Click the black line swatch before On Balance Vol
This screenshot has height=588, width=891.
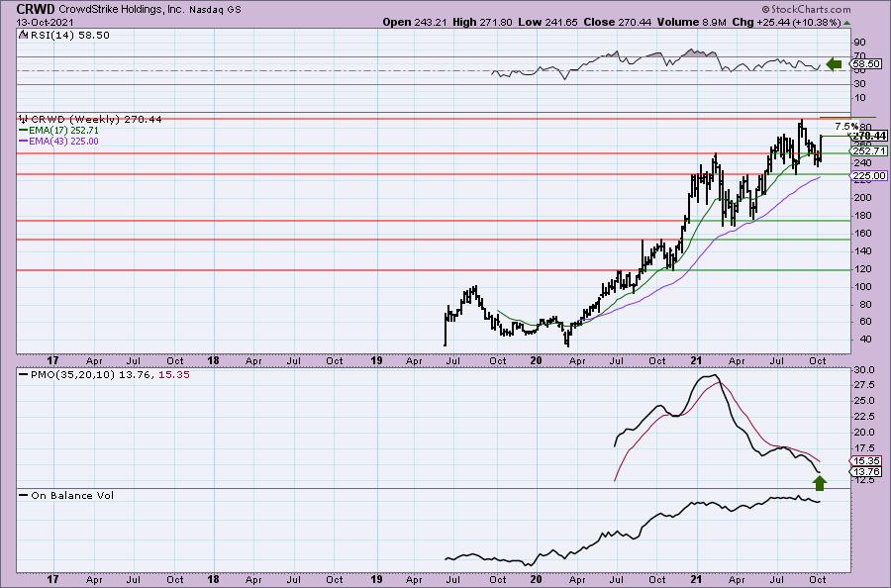point(24,495)
